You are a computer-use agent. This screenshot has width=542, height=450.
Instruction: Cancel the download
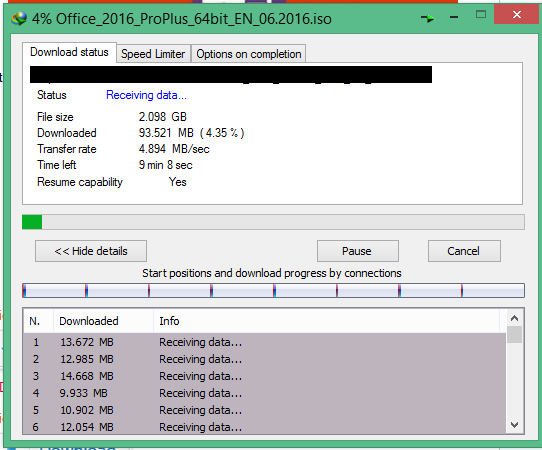coord(464,251)
